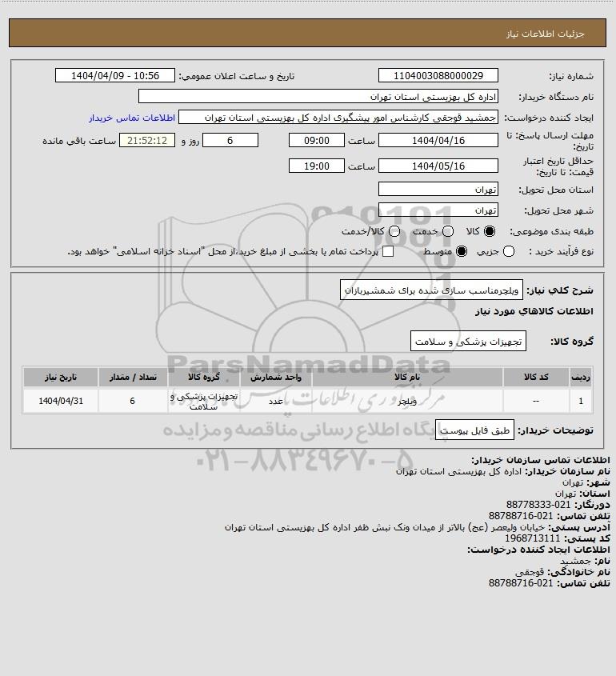Click the need date cell 1404/04/31

tap(61, 401)
